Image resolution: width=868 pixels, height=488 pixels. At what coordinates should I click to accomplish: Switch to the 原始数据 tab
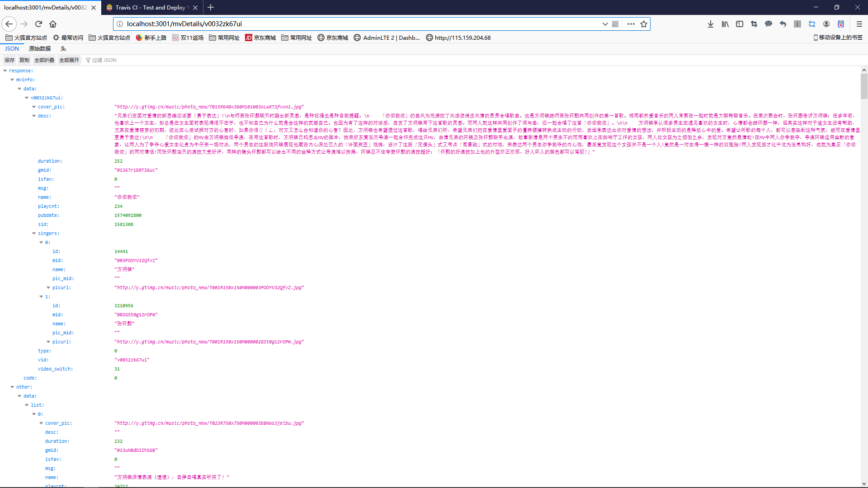pyautogui.click(x=40, y=49)
